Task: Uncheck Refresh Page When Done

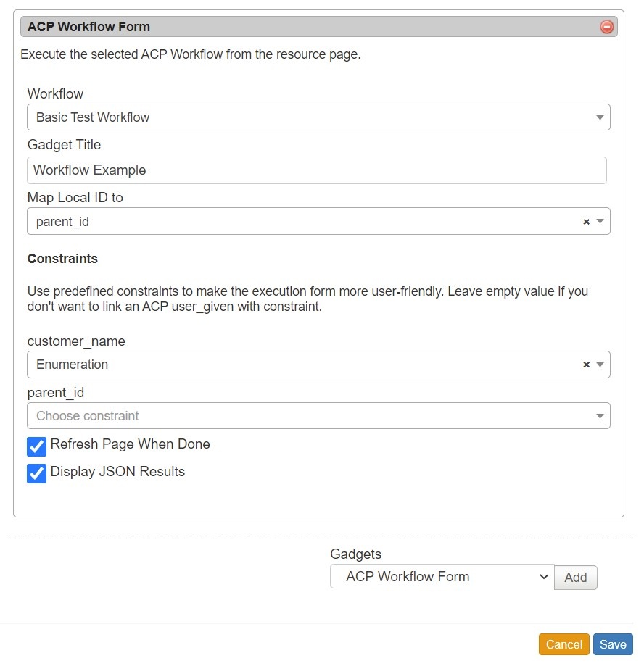Action: click(36, 446)
